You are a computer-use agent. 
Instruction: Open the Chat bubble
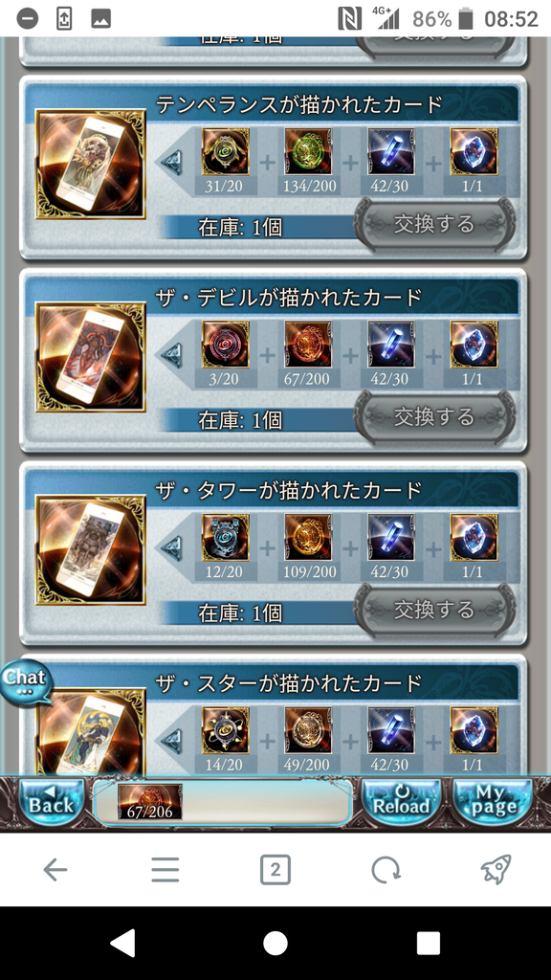(x=25, y=681)
